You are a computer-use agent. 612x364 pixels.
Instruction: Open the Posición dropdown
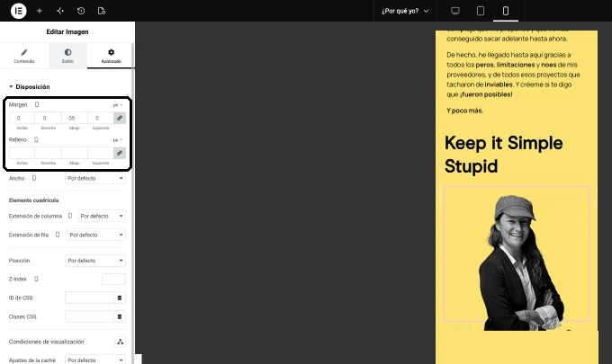(95, 261)
